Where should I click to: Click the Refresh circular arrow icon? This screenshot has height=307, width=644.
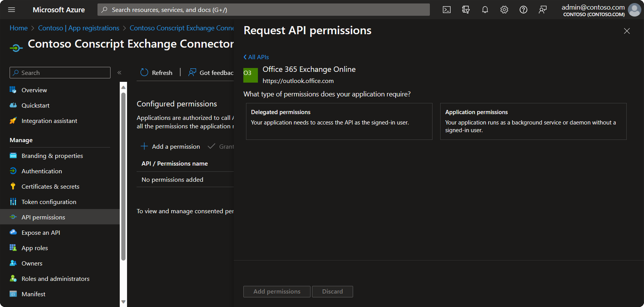click(x=144, y=73)
